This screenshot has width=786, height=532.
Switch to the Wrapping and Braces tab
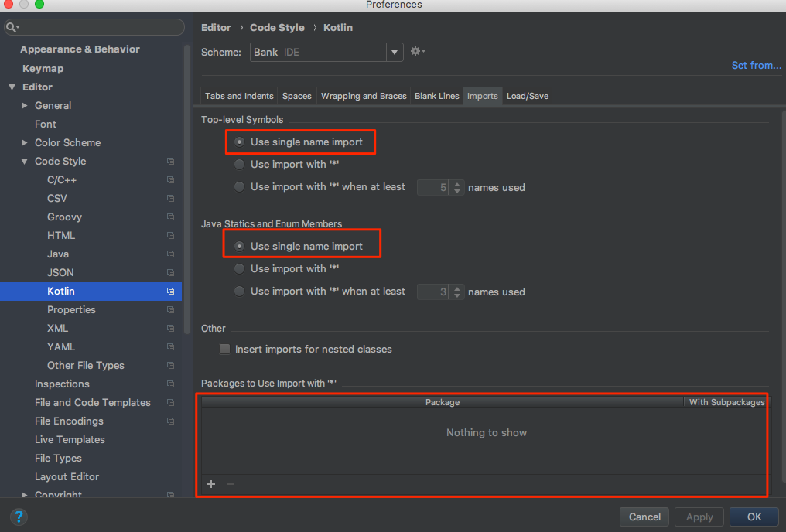coord(364,96)
